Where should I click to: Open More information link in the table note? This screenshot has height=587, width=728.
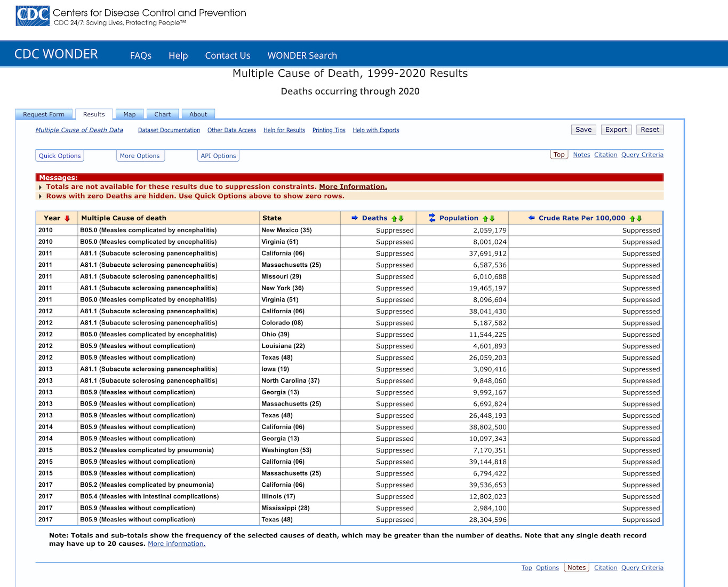pos(177,544)
